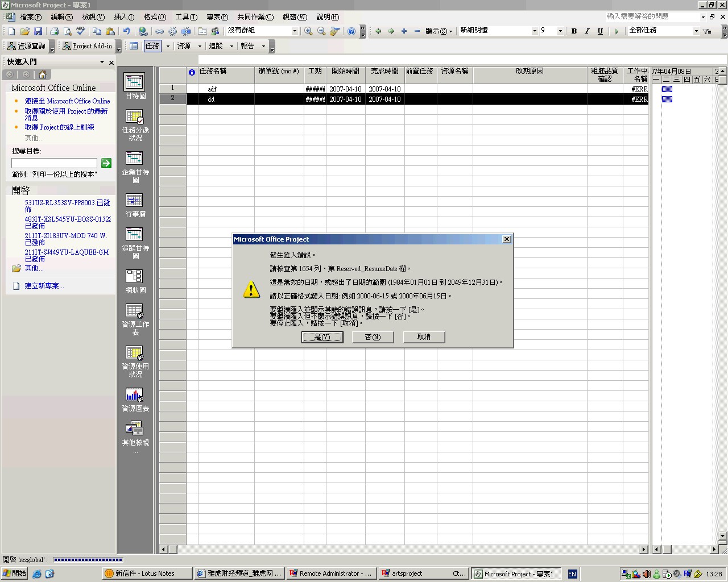728x582 pixels.
Task: Click the Zoom In magnifier
Action: (308, 31)
